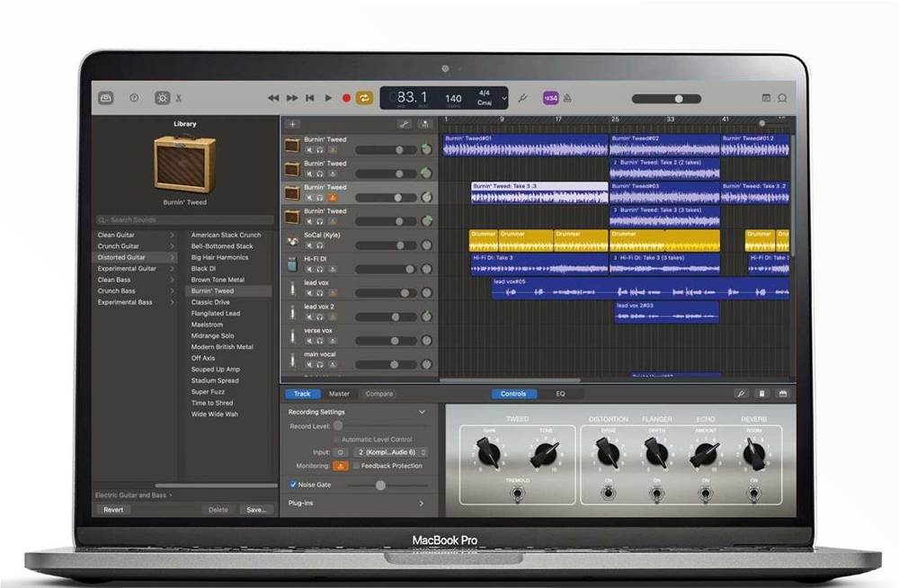Click the Burnin' Tweed amp image in Library

(184, 164)
